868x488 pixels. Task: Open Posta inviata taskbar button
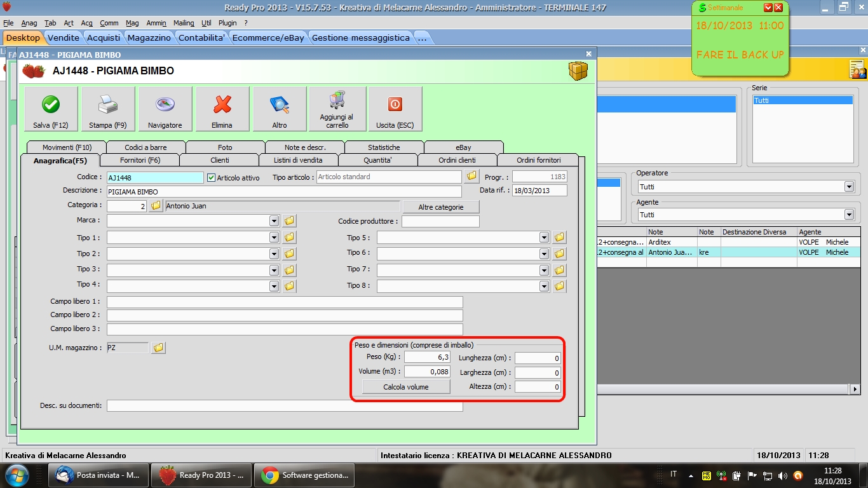click(99, 475)
